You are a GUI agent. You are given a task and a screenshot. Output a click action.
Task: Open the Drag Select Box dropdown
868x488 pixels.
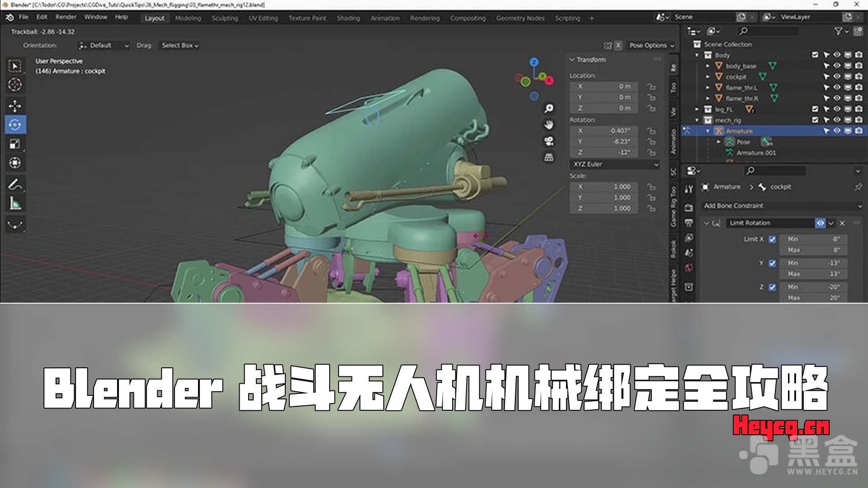[180, 45]
